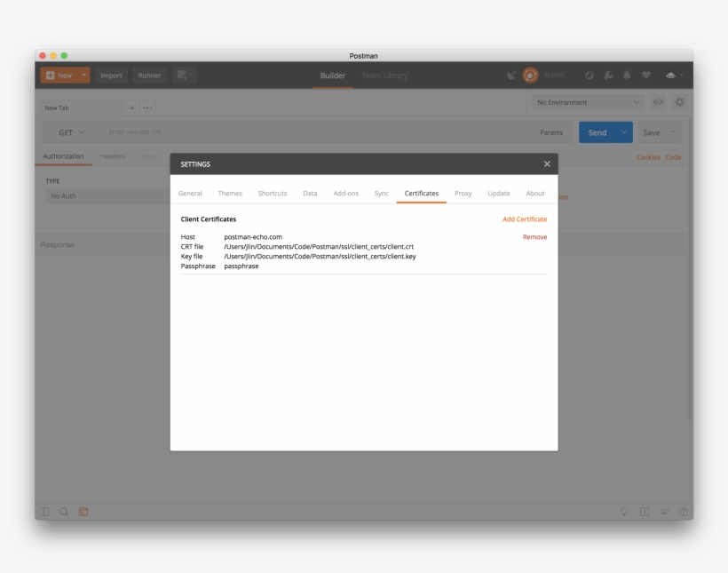Select the Authorization request tab
This screenshot has height=573, width=728.
coord(63,156)
